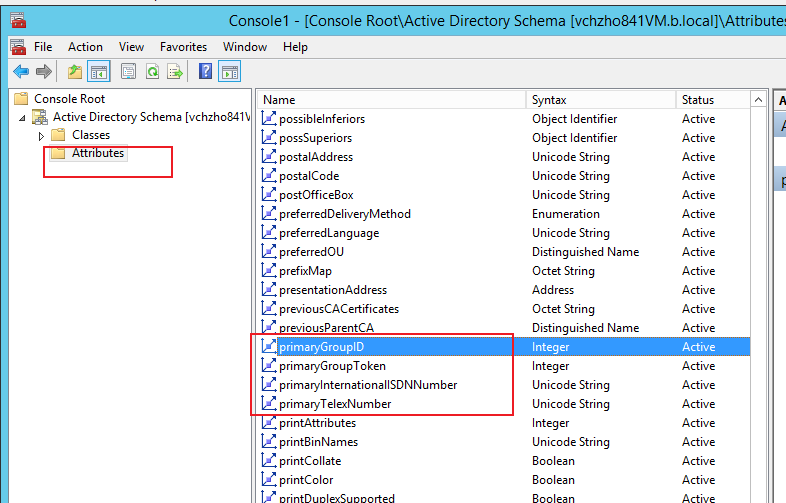
Task: Select the printCollate attribute
Action: click(x=310, y=461)
